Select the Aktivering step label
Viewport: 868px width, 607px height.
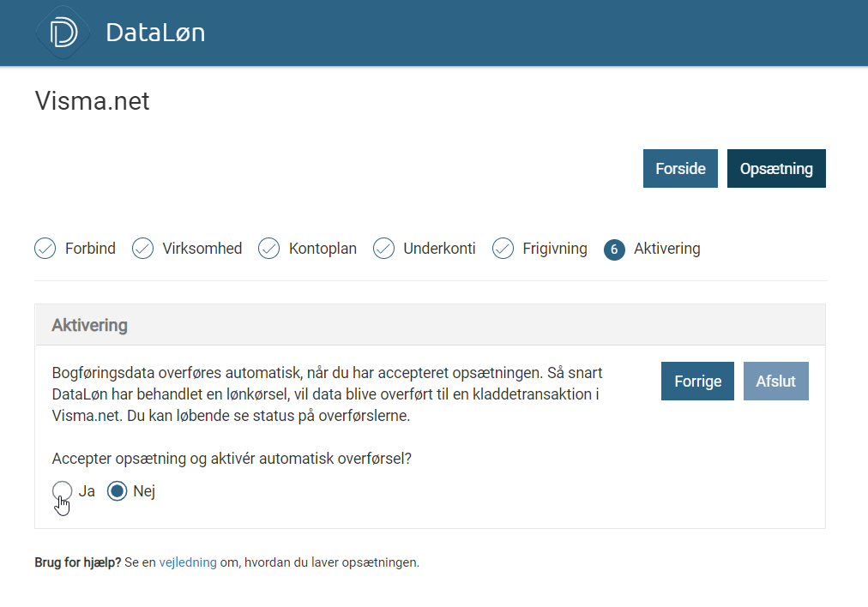click(x=666, y=249)
